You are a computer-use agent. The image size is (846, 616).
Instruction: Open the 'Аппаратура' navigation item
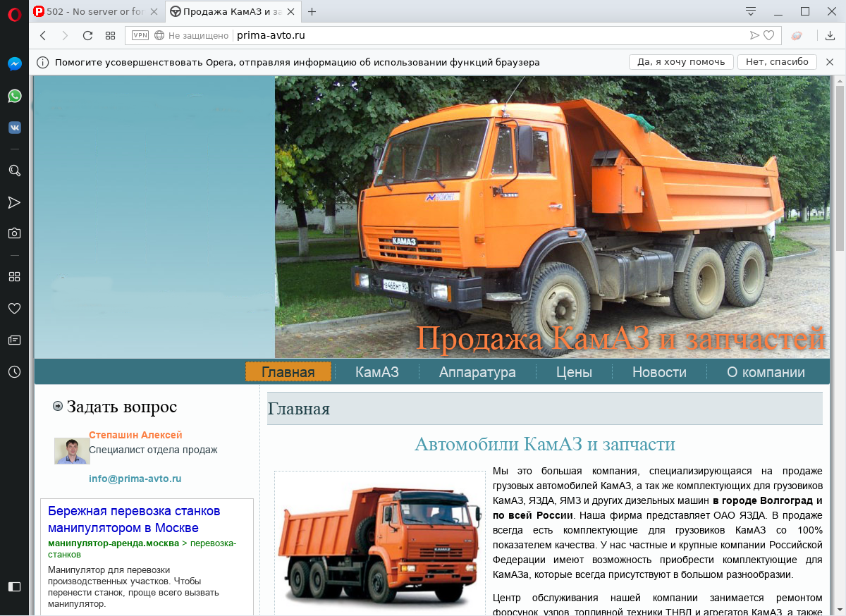477,372
